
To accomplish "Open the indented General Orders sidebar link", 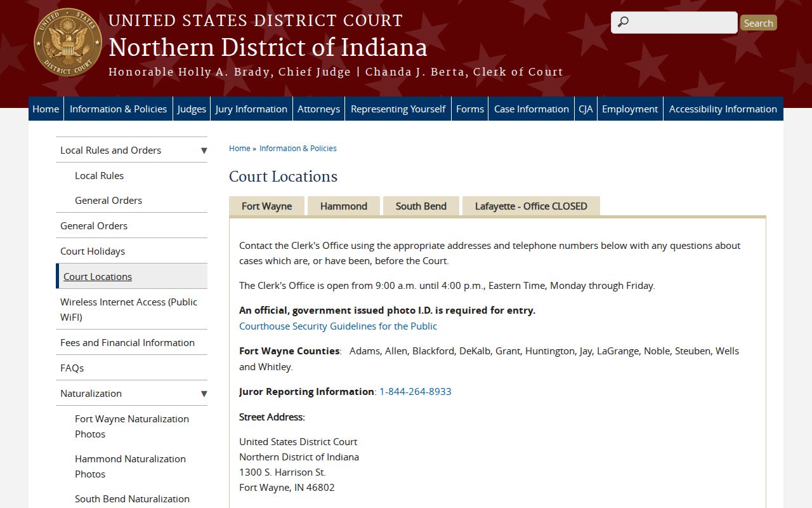I will coord(108,200).
